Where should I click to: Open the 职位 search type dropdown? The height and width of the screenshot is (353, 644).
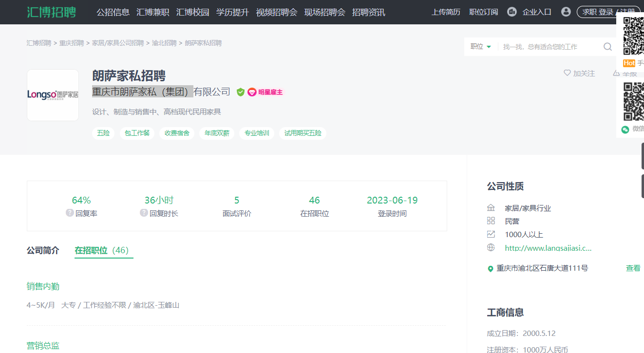(x=480, y=47)
